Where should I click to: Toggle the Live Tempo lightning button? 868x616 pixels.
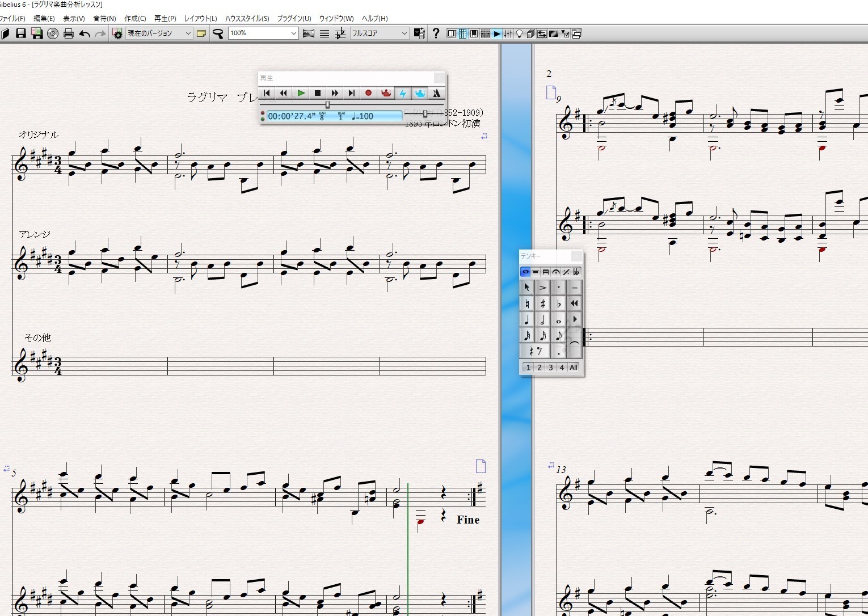403,93
